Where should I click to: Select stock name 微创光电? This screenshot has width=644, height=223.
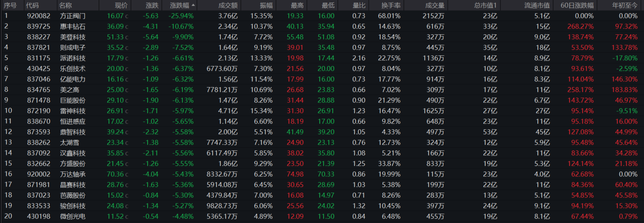73,216
